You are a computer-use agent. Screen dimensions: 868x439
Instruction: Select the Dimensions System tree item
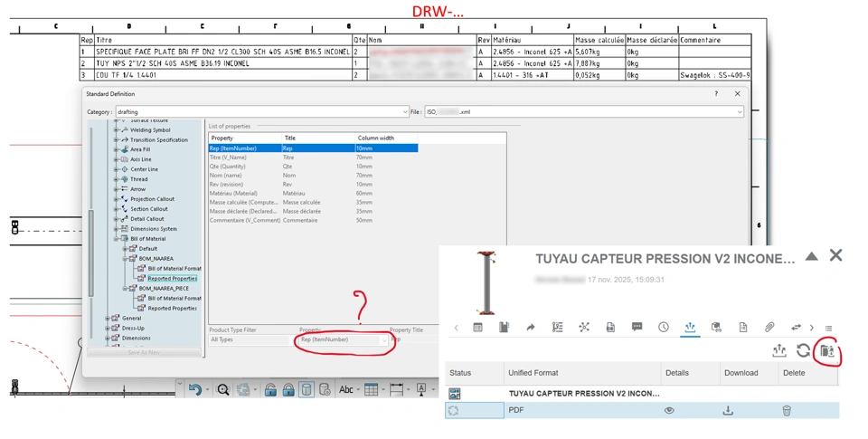pyautogui.click(x=154, y=229)
